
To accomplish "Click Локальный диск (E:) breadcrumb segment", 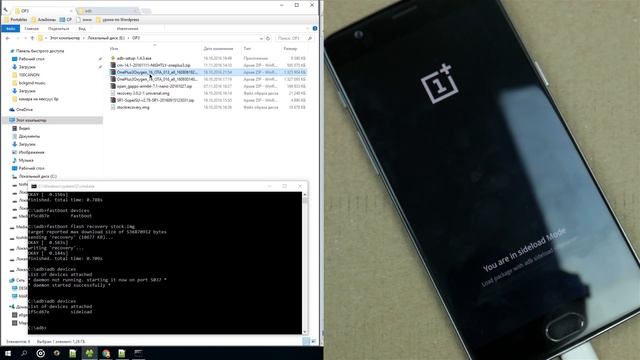I will pos(106,38).
